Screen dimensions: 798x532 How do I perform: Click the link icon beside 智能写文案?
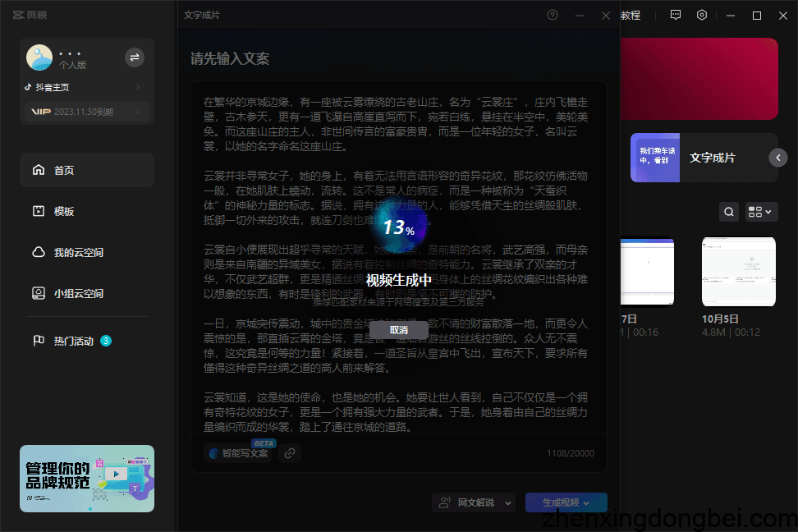(x=289, y=452)
